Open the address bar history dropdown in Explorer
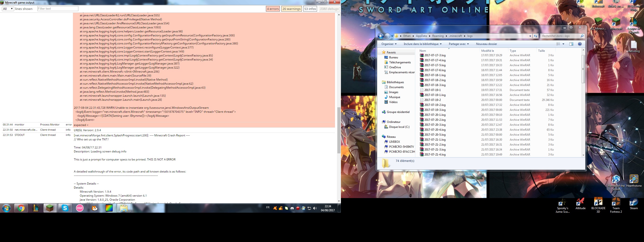This screenshot has width=644, height=242. 530,36
